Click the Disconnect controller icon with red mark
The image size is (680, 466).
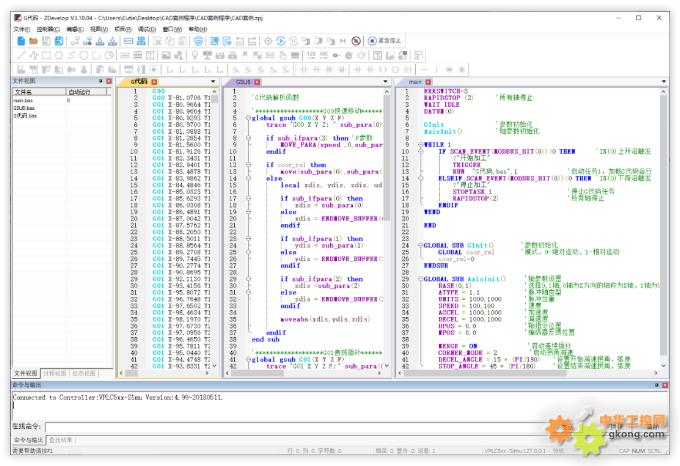(87, 41)
